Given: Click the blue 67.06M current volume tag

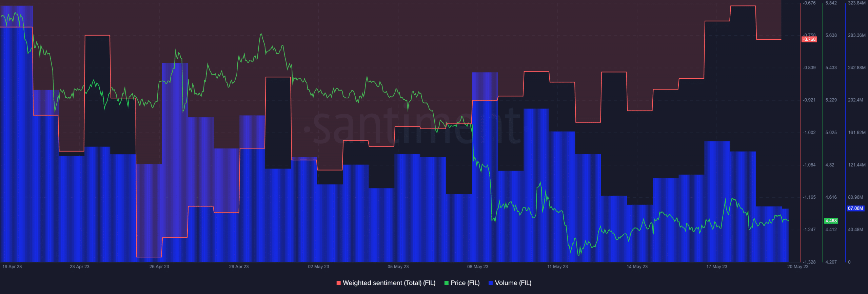Looking at the screenshot, I should coord(855,208).
